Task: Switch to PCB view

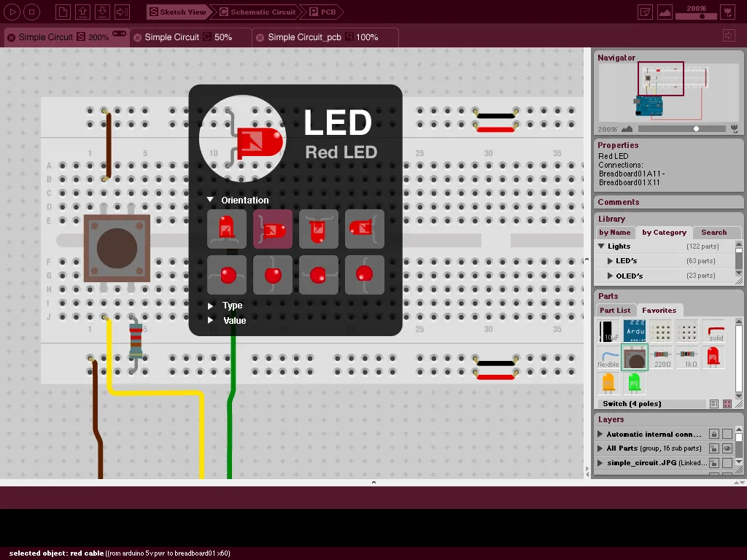Action: tap(323, 12)
